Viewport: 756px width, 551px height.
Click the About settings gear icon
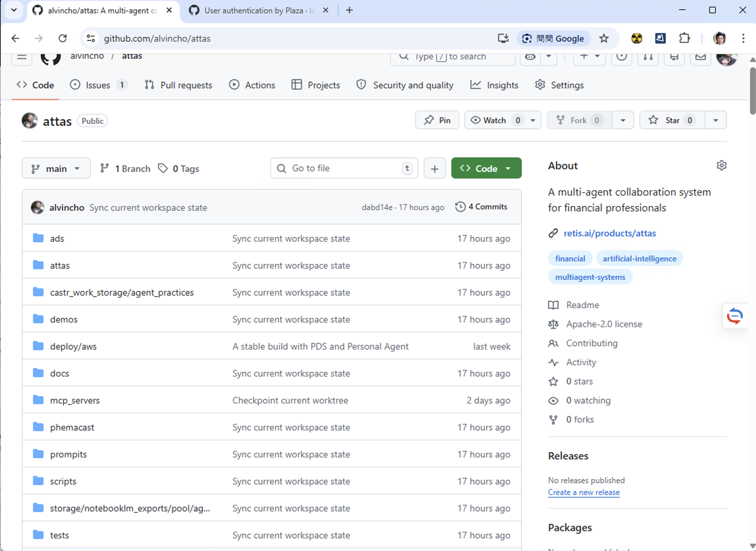point(721,166)
